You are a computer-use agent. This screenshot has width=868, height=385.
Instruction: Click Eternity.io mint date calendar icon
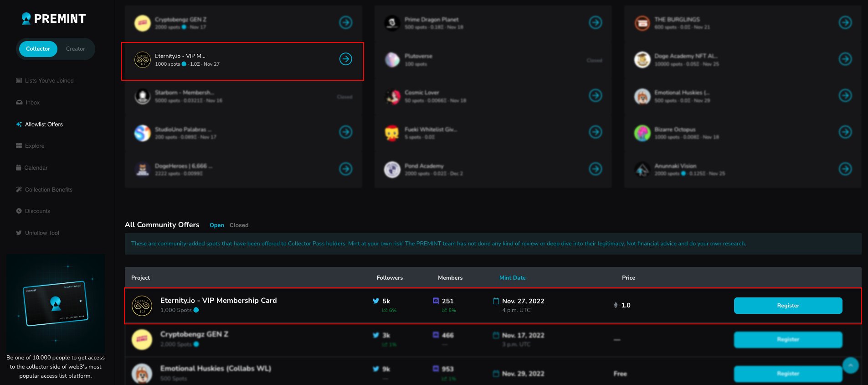point(496,301)
